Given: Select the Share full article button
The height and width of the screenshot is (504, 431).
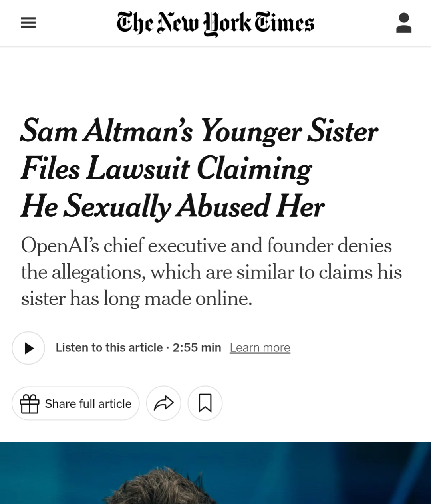Looking at the screenshot, I should (x=75, y=403).
